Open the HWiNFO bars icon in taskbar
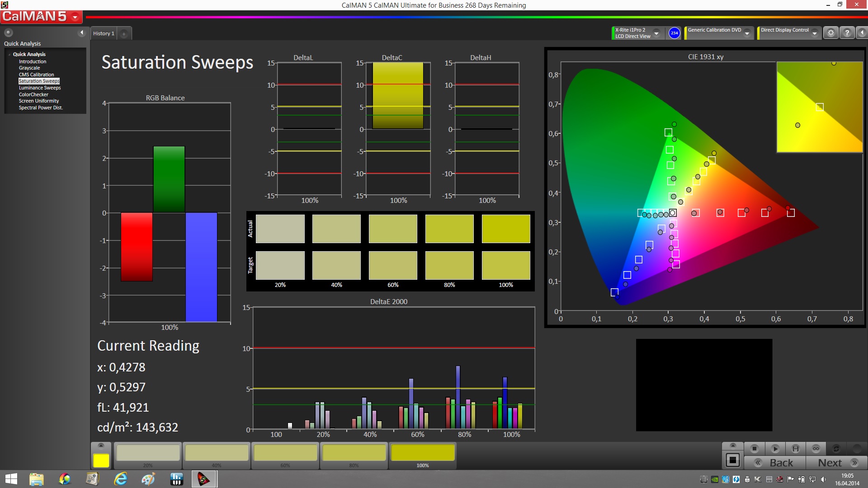 click(x=176, y=479)
